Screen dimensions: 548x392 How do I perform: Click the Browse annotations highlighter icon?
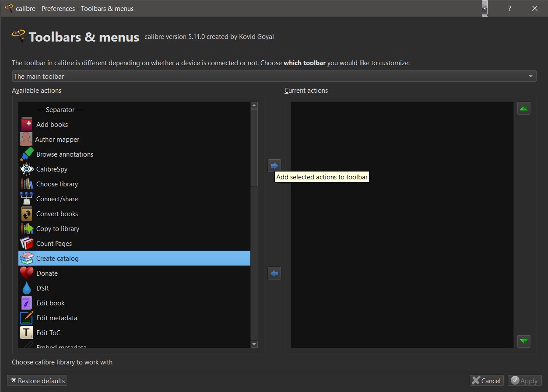(x=27, y=154)
